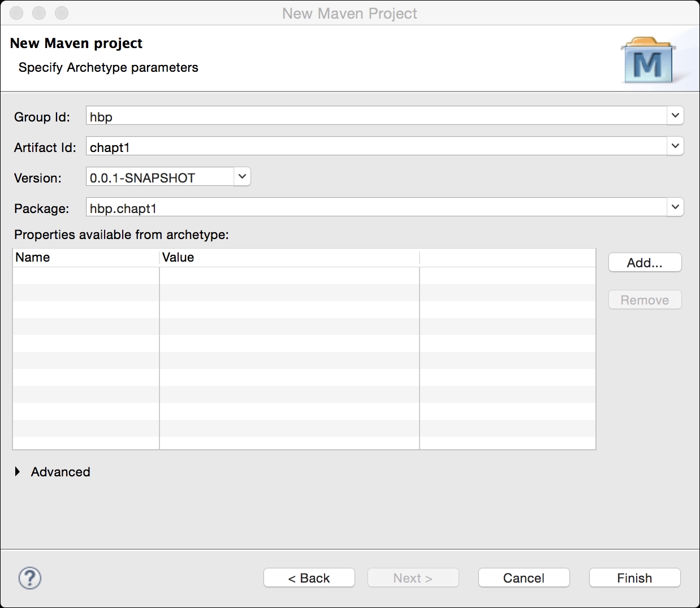Expand the Advanced section
700x608 pixels.
click(x=18, y=472)
